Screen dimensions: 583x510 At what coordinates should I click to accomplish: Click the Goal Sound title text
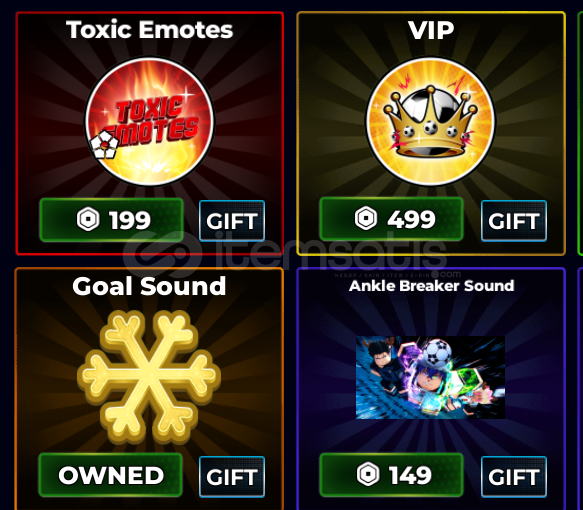tap(149, 286)
